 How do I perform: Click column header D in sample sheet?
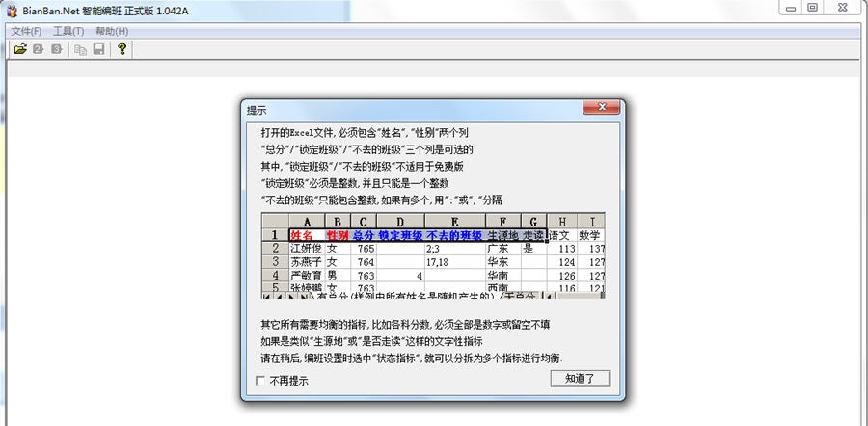(x=400, y=222)
